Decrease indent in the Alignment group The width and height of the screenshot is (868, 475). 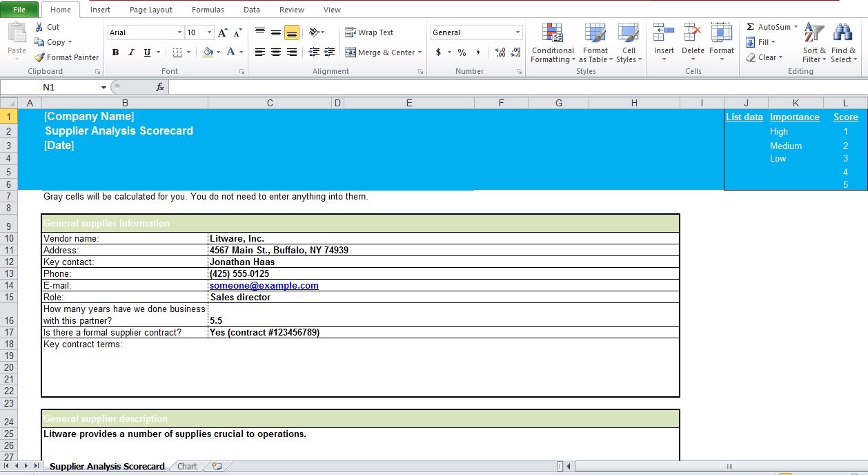pos(314,52)
